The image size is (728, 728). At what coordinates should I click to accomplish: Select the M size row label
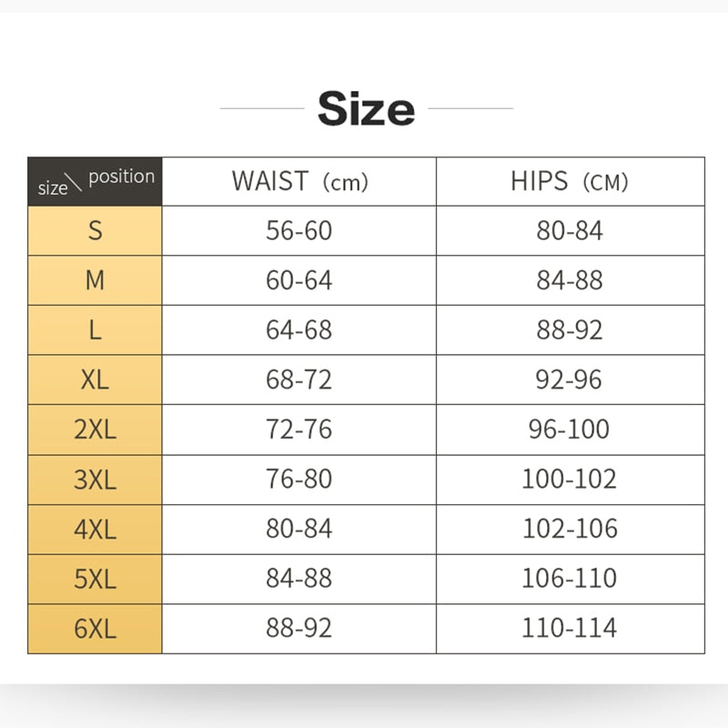(x=95, y=280)
